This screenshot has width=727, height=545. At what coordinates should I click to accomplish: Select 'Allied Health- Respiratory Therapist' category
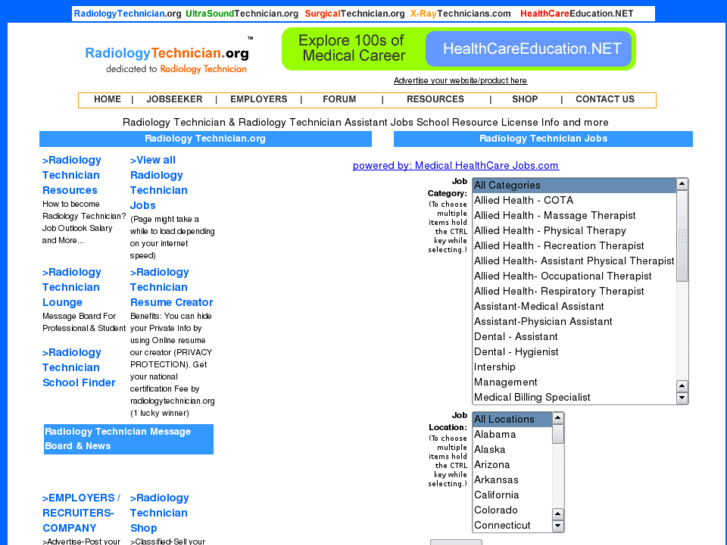[574, 291]
